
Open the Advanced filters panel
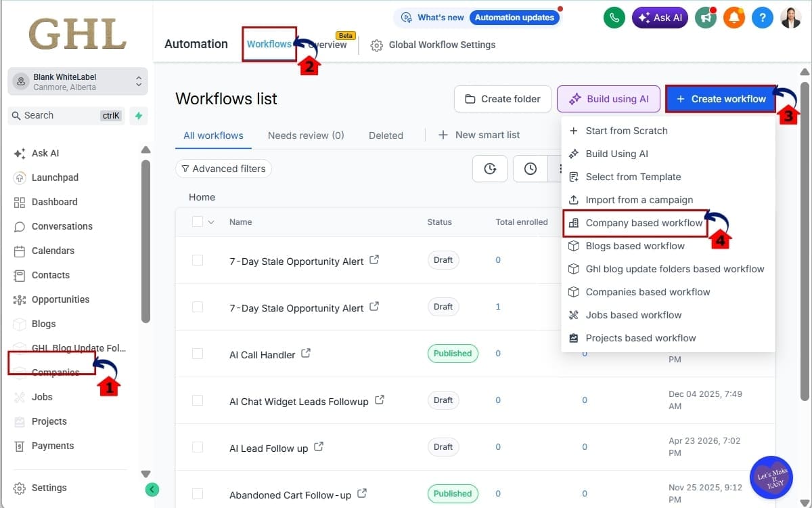(x=223, y=169)
